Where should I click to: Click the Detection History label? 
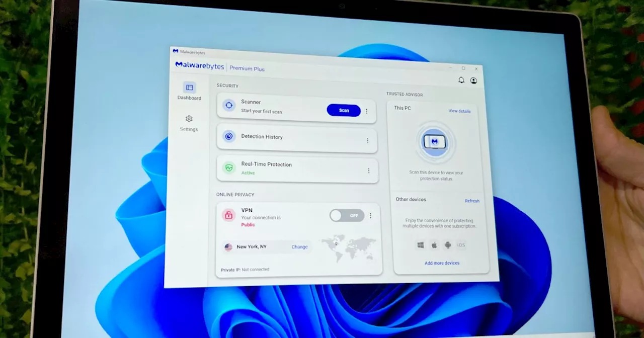tap(262, 137)
